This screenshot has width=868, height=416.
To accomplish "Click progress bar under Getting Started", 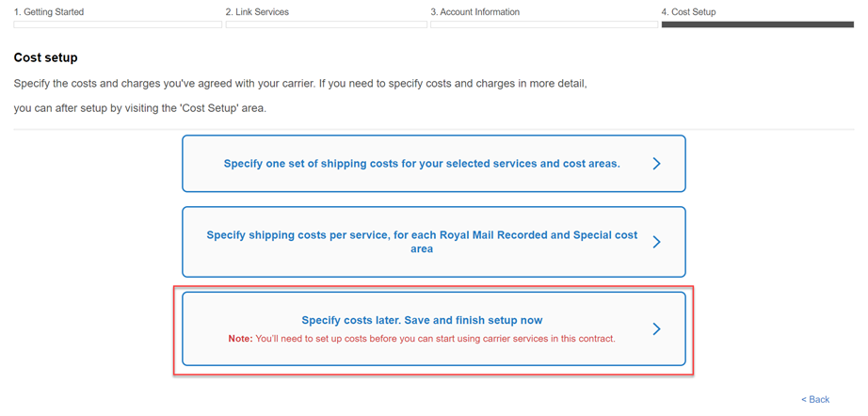I will (118, 24).
